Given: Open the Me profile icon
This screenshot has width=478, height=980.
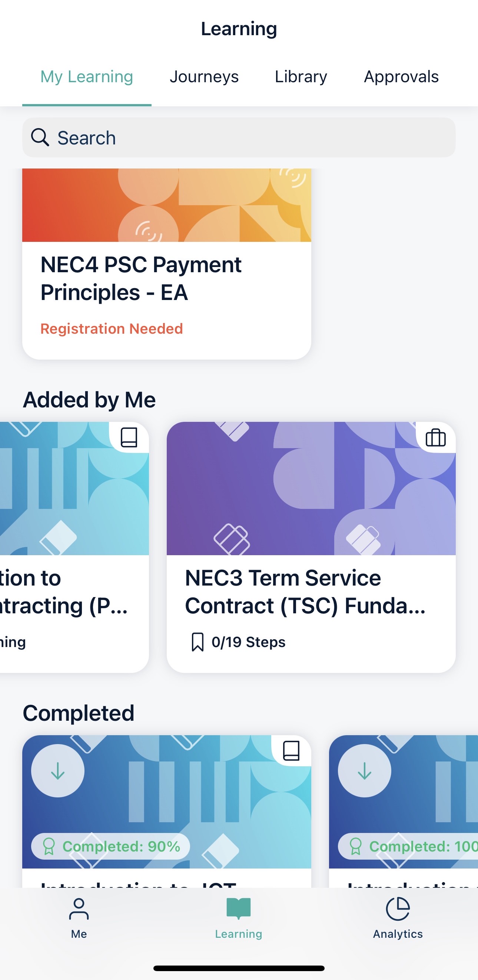Looking at the screenshot, I should [x=79, y=909].
